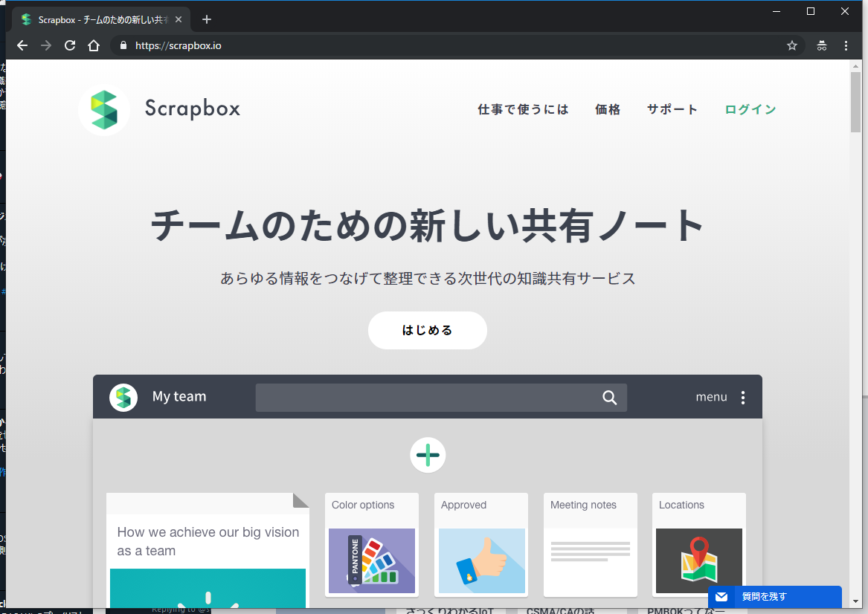Screen dimensions: 868x614
Task: Open the Meeting notes card
Action: click(591, 545)
